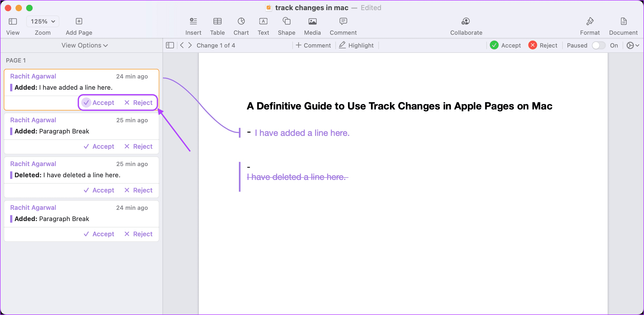Screen dimensions: 644x315
Task: Open the review gear settings menu
Action: 632,45
